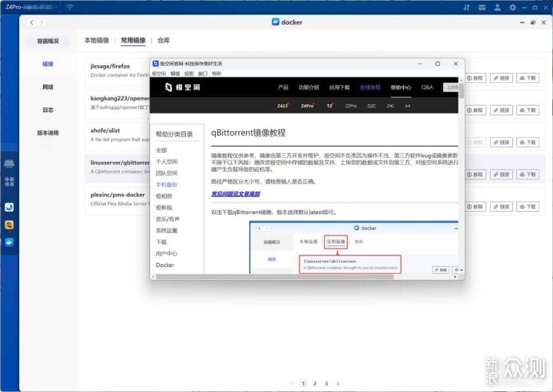Click 在线体验 in website navigation bar
The height and width of the screenshot is (392, 553).
[x=370, y=87]
